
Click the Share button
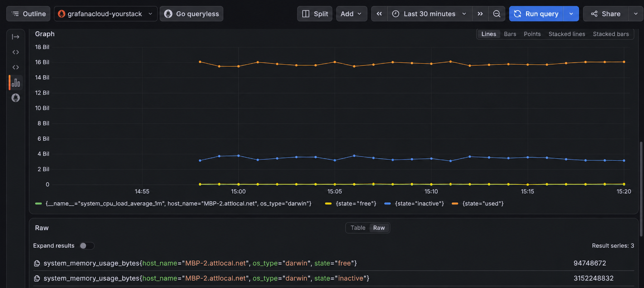click(x=606, y=14)
